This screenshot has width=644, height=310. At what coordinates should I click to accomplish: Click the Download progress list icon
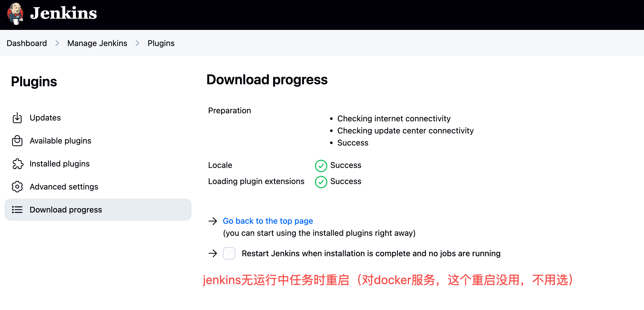click(x=17, y=210)
